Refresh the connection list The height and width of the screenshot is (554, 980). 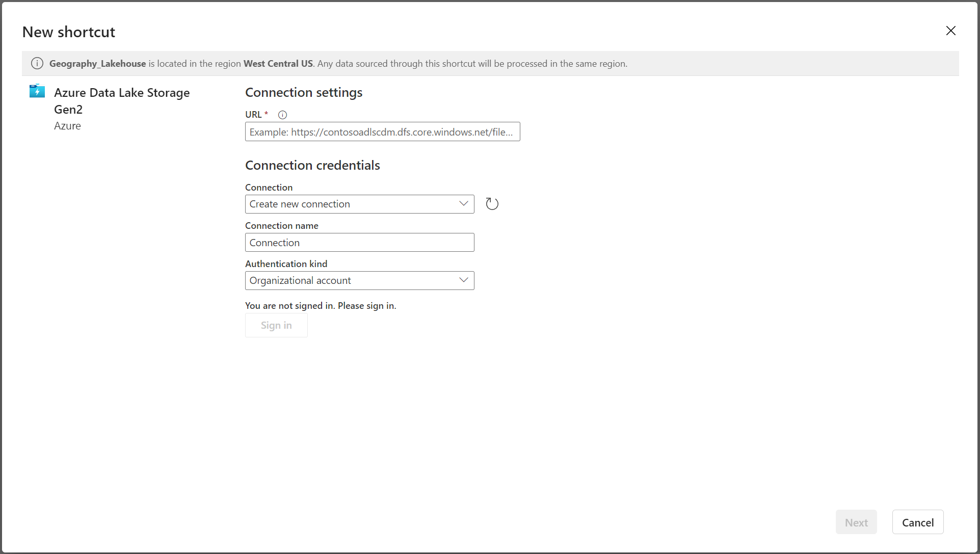pyautogui.click(x=492, y=204)
